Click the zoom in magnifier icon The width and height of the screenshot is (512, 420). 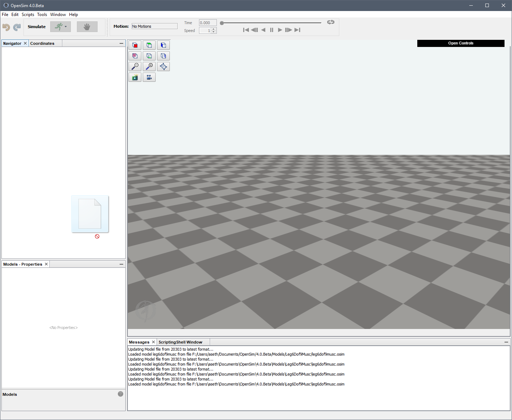[x=149, y=67]
